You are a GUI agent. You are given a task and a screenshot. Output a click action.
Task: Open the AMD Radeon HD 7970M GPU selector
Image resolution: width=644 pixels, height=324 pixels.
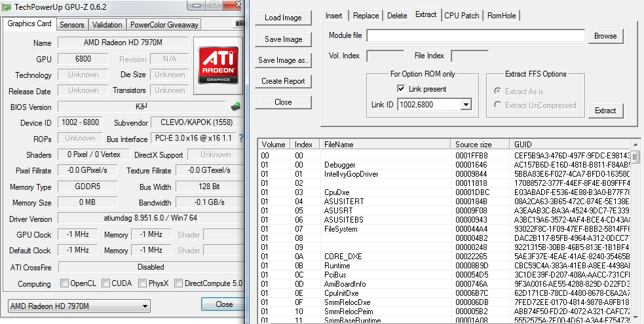pos(79,306)
